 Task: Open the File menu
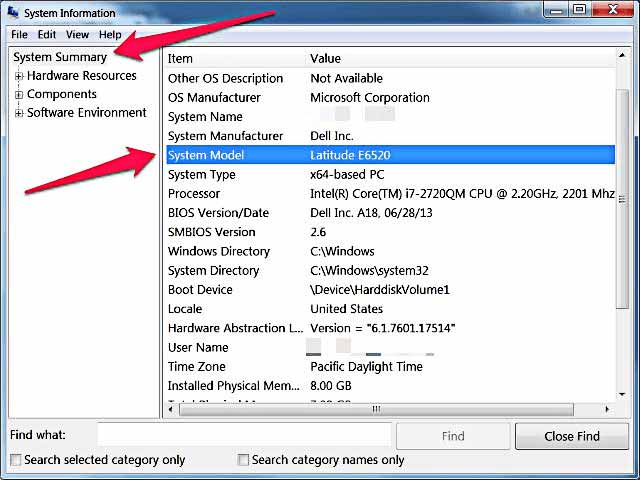point(19,35)
